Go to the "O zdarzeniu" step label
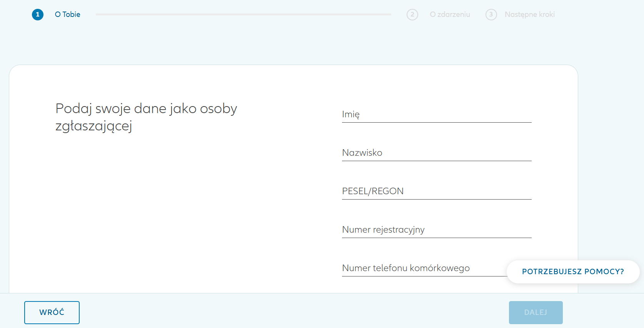Image resolution: width=644 pixels, height=328 pixels. pos(450,15)
